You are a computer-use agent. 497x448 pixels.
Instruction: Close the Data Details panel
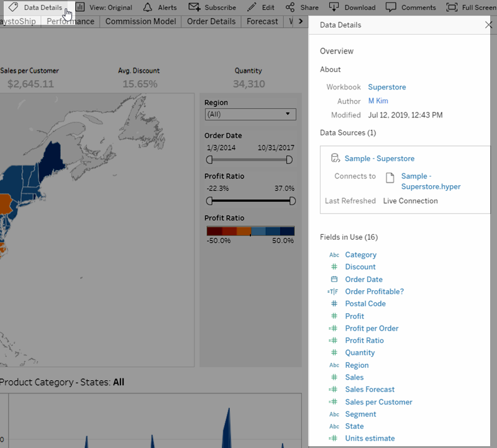(488, 25)
